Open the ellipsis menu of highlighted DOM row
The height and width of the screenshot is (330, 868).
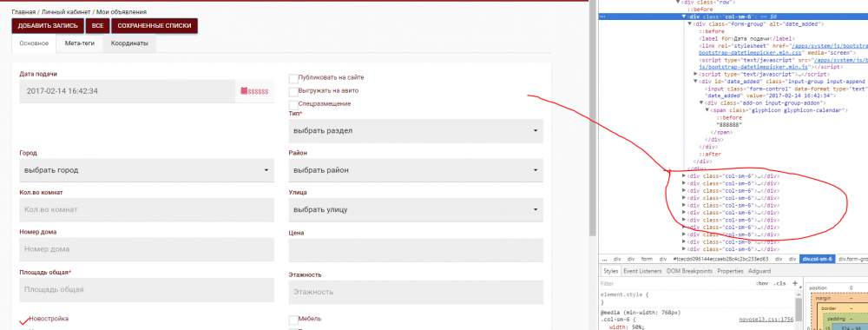[x=602, y=16]
